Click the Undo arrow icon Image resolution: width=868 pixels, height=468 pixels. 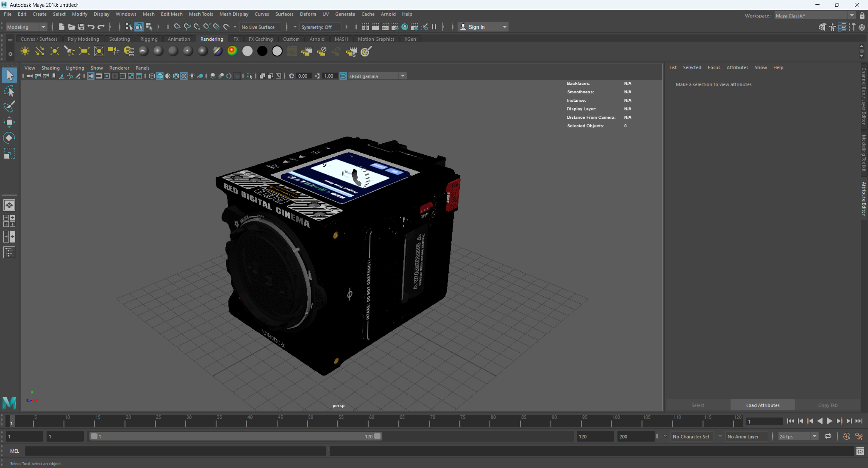tap(91, 27)
